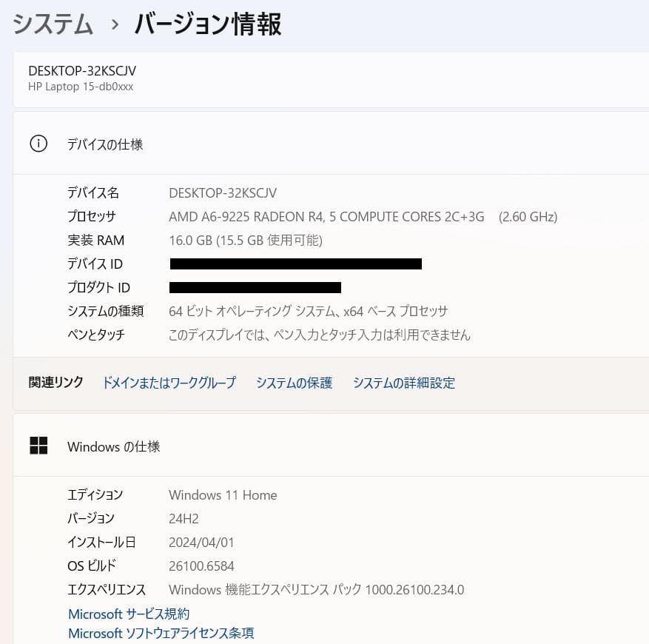Select the バージョン情報 breadcrumb label
The image size is (649, 644).
pos(206,24)
